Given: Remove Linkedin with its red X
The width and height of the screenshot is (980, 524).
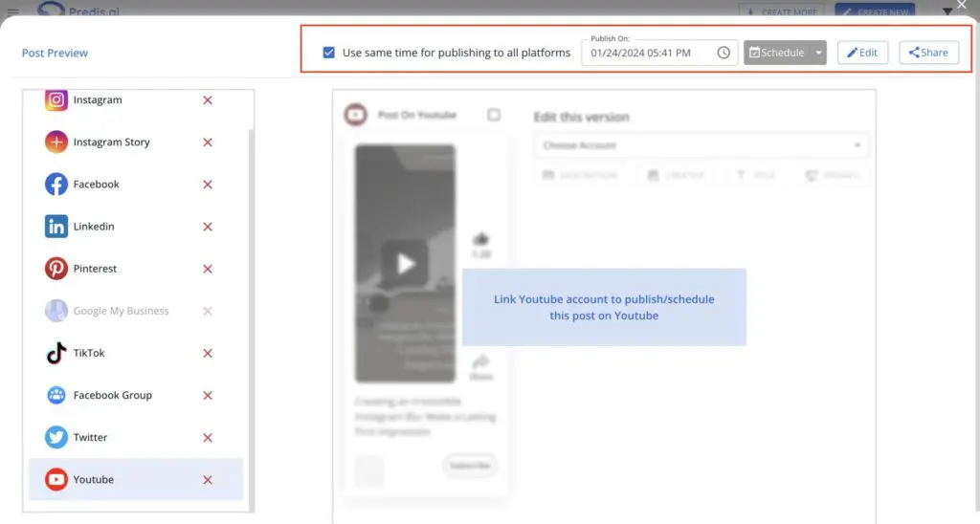Looking at the screenshot, I should pos(208,227).
